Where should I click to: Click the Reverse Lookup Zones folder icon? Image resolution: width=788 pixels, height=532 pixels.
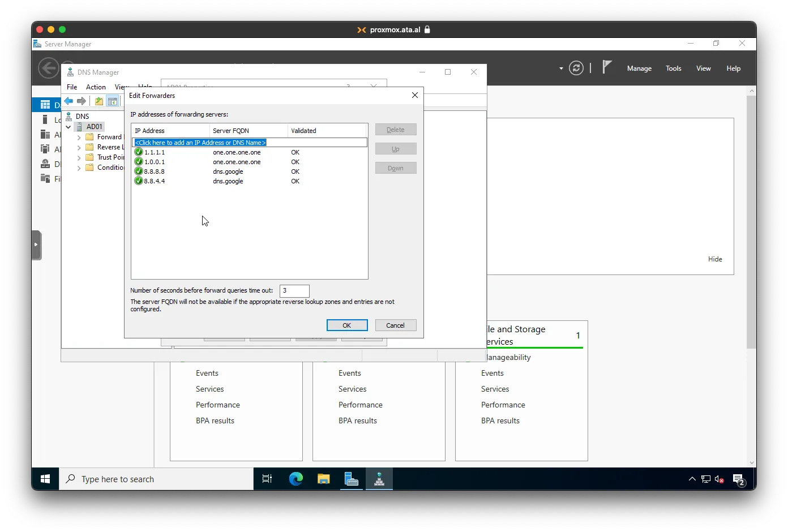[89, 147]
